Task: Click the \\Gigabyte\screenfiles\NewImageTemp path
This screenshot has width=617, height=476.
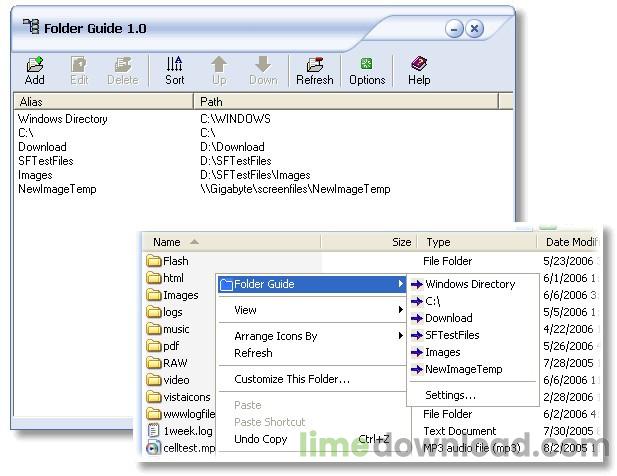Action: pyautogui.click(x=295, y=189)
